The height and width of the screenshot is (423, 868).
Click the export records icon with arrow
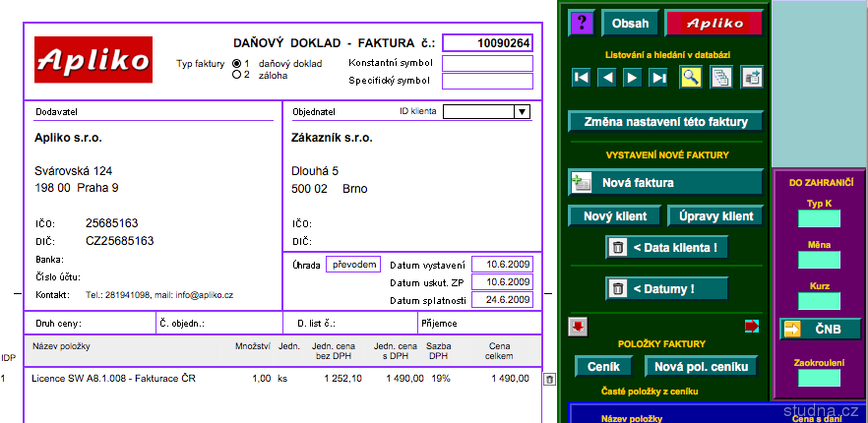pos(752,77)
